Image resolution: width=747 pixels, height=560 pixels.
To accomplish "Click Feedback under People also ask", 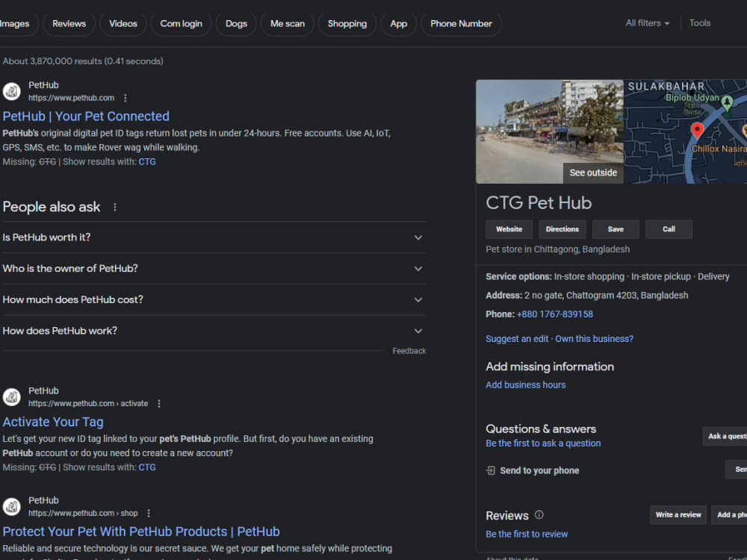I will pos(409,351).
